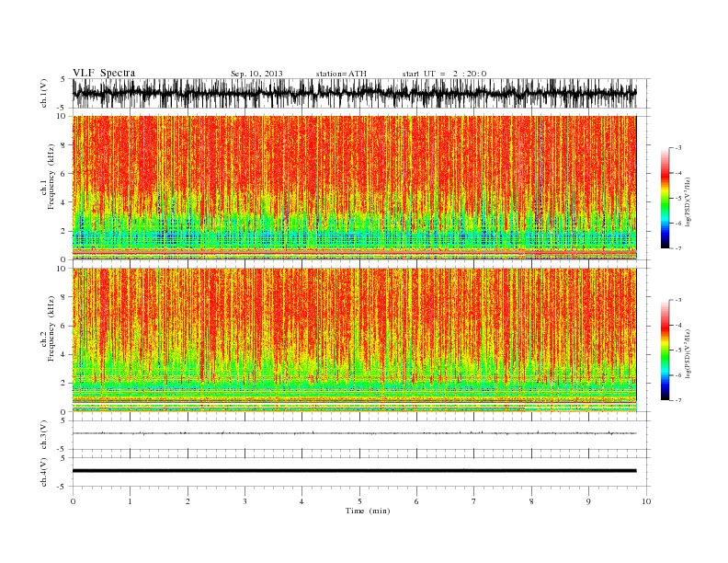Click the "start UT = 2 :20: 0" text
The image size is (728, 563).
tap(444, 74)
